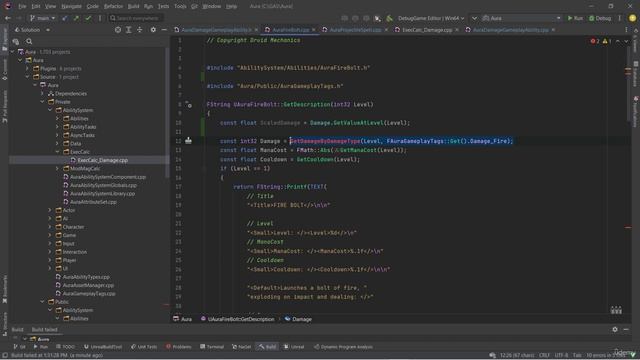The image size is (640, 360).
Task: Expand the Interaction folder
Action: point(50,252)
